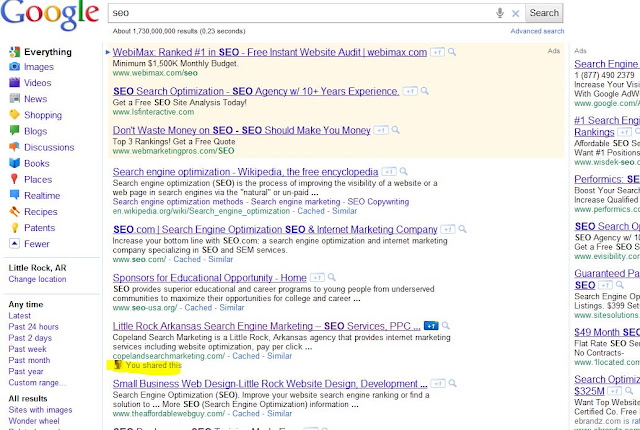The height and width of the screenshot is (430, 640).
Task: Open Sponsors for Educational Opportunity result
Action: (209, 278)
